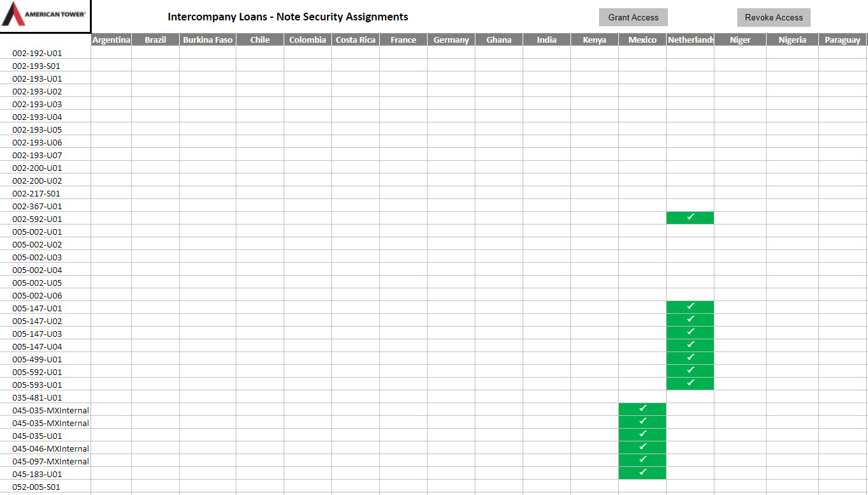
Task: Toggle Netherlands checkmark for 005-593-U01
Action: pos(690,384)
